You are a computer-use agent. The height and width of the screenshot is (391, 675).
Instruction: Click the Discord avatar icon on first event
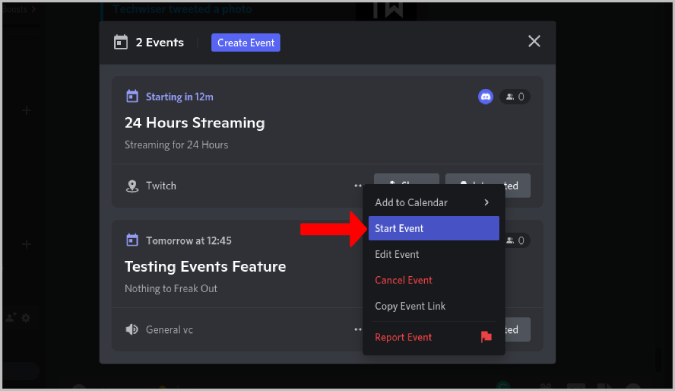[x=486, y=96]
